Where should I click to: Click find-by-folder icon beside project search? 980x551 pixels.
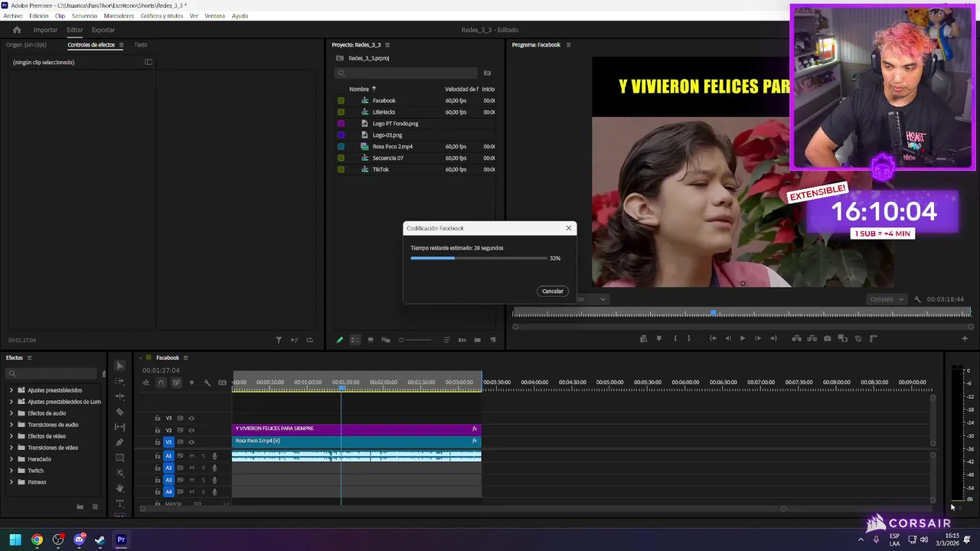[x=487, y=73]
